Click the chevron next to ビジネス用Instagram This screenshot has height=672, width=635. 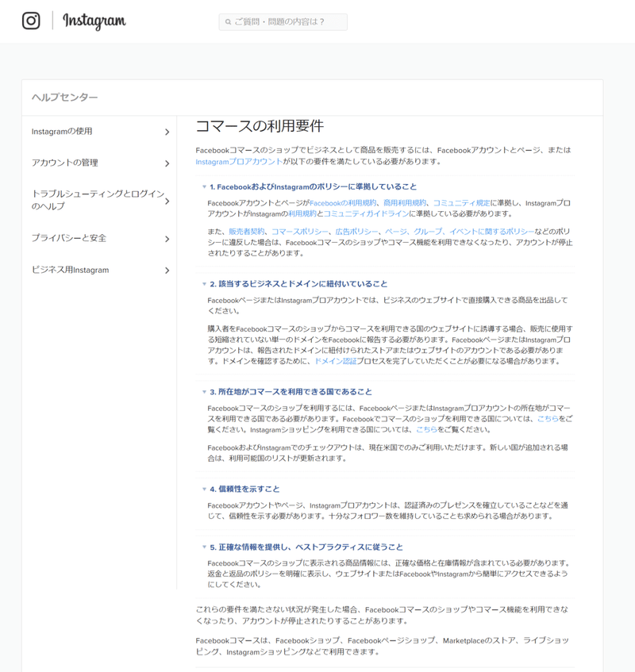[168, 270]
